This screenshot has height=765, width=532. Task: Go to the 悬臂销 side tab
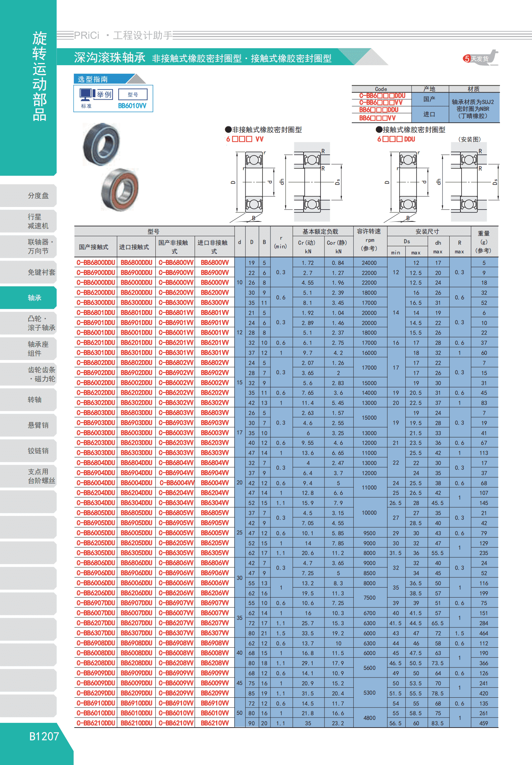[x=28, y=425]
